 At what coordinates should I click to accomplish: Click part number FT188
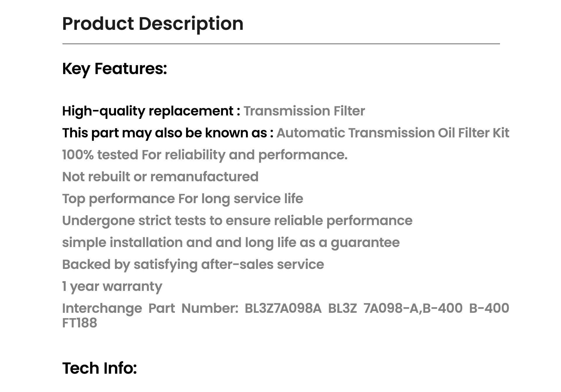[79, 323]
